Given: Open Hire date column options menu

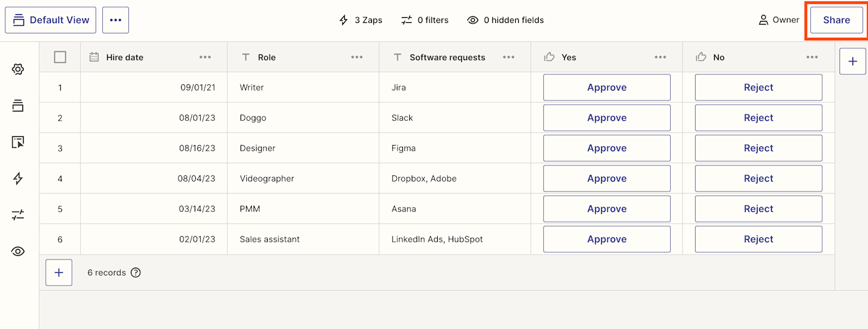Looking at the screenshot, I should pyautogui.click(x=205, y=57).
